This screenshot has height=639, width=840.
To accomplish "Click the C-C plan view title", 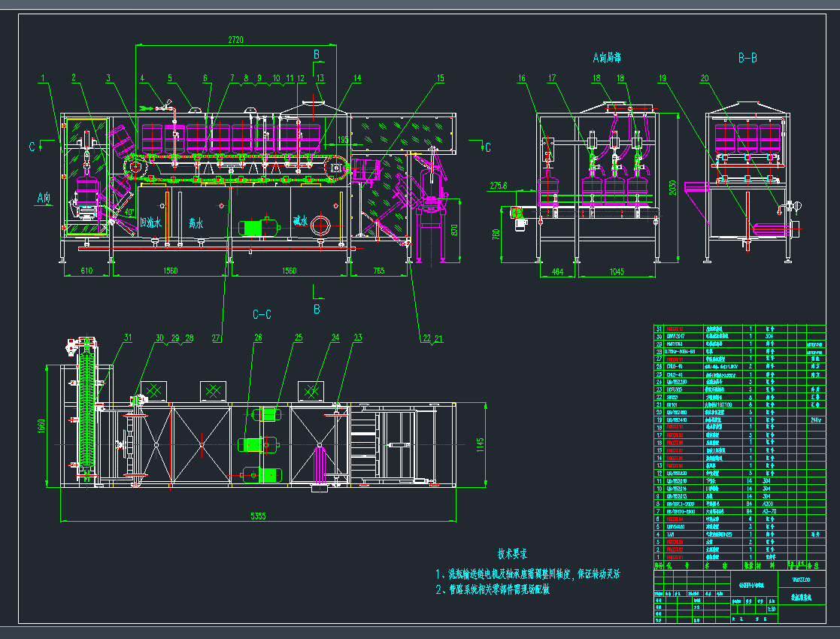I will tap(262, 313).
